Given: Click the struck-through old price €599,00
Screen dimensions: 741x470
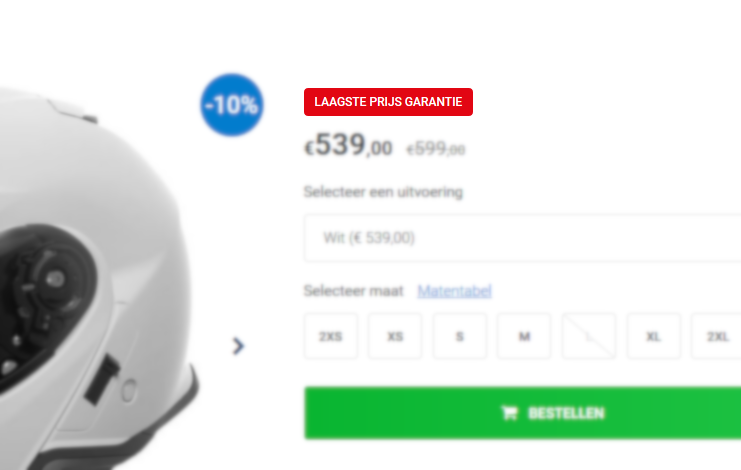Looking at the screenshot, I should tap(436, 149).
